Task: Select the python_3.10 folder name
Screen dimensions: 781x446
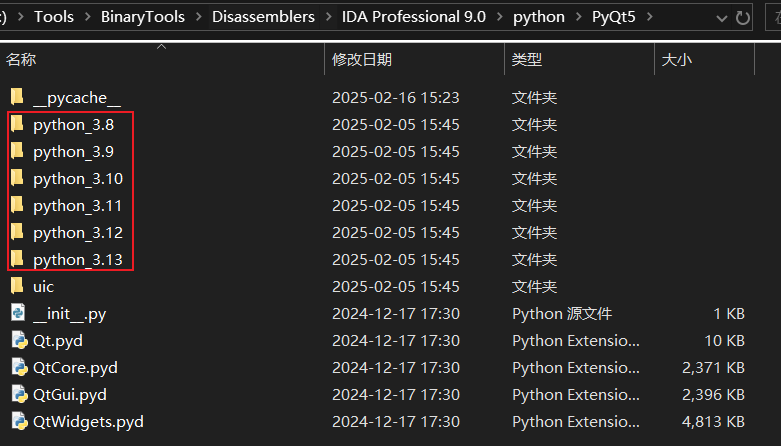Action: [78, 179]
